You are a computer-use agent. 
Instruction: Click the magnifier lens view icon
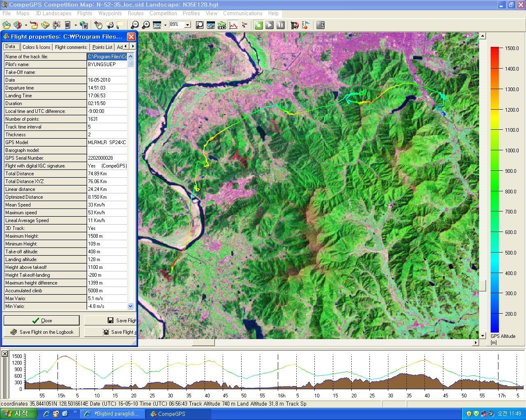(200, 25)
